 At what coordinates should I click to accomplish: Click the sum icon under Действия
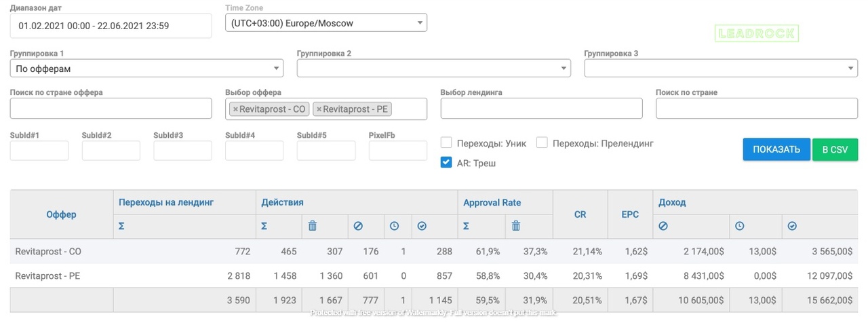(x=264, y=227)
